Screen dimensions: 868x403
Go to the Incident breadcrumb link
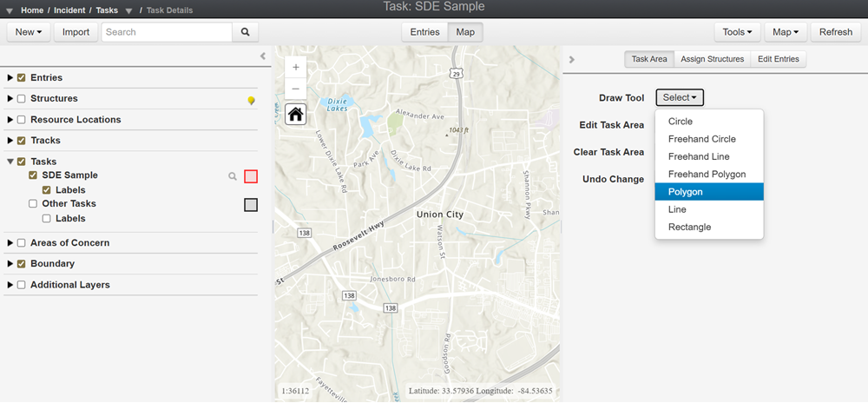click(69, 10)
